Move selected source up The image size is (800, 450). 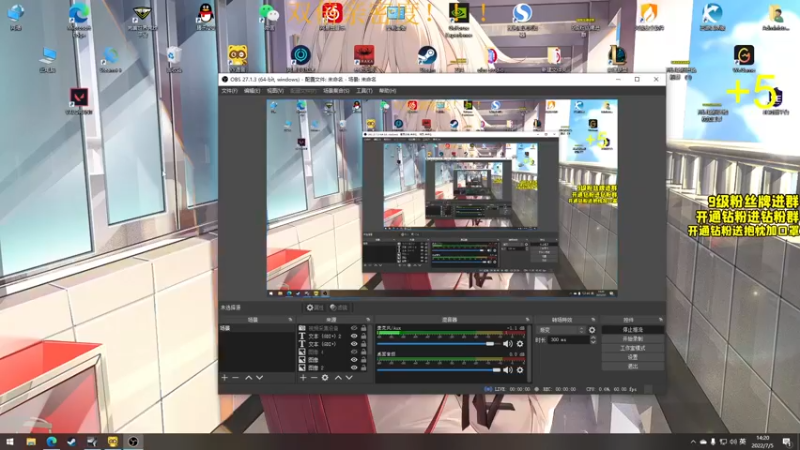338,378
